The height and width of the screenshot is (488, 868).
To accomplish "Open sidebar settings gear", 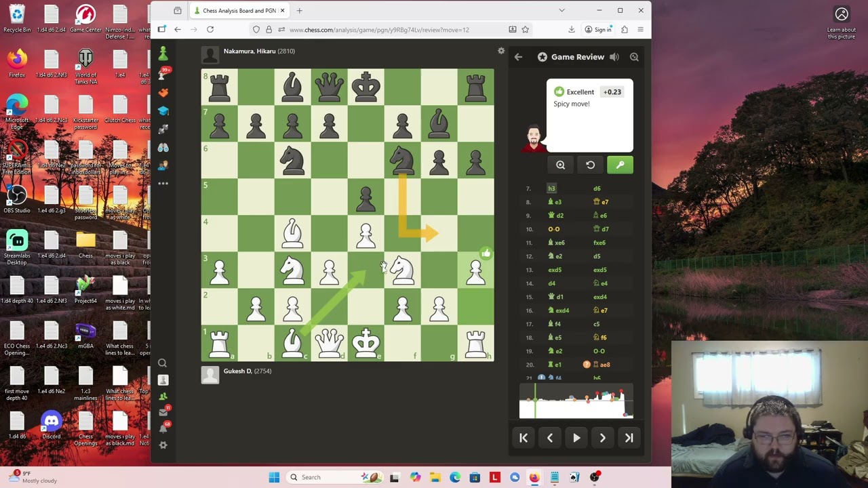I will pos(163,445).
